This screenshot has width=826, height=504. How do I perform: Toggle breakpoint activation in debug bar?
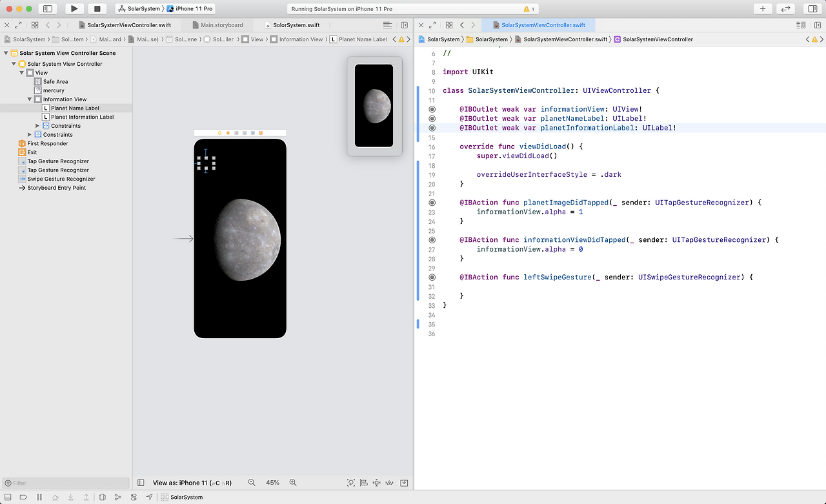tap(23, 497)
